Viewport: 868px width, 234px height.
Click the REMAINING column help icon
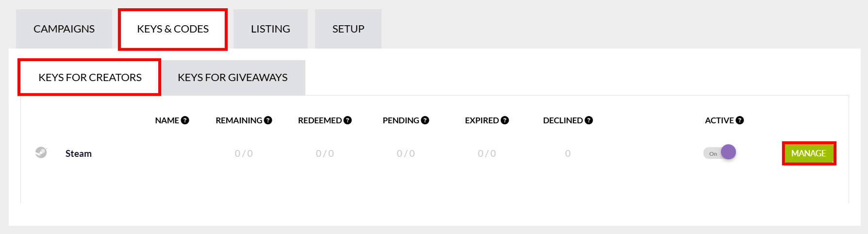pyautogui.click(x=268, y=120)
